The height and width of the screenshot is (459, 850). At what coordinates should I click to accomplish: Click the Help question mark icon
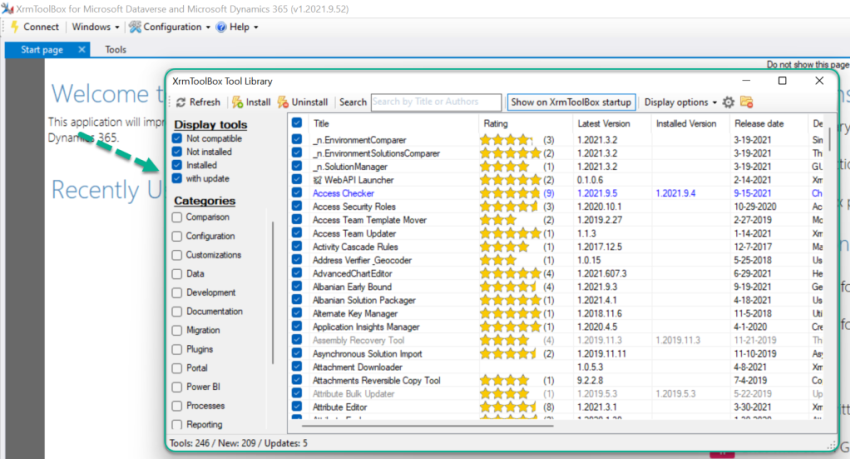click(x=220, y=27)
